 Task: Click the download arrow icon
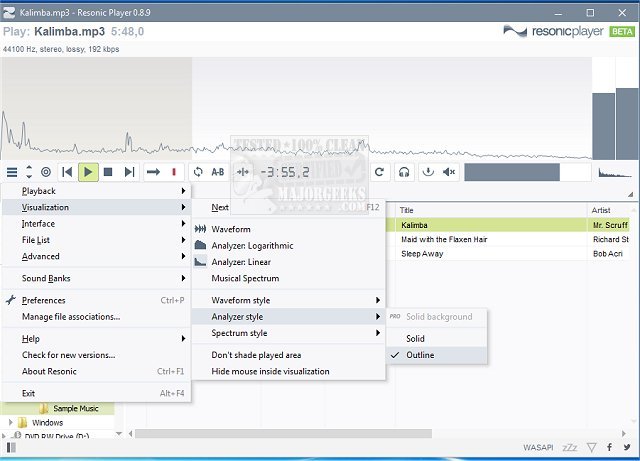428,172
